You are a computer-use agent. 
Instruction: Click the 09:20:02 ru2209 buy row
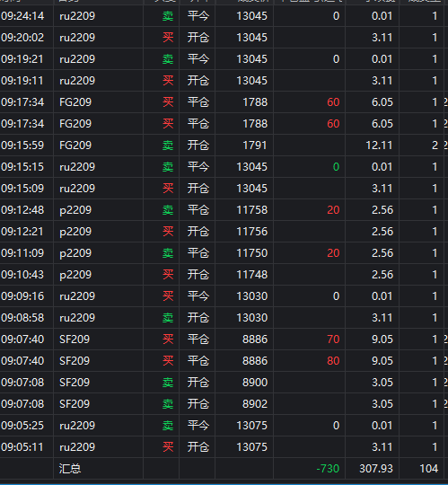(224, 38)
